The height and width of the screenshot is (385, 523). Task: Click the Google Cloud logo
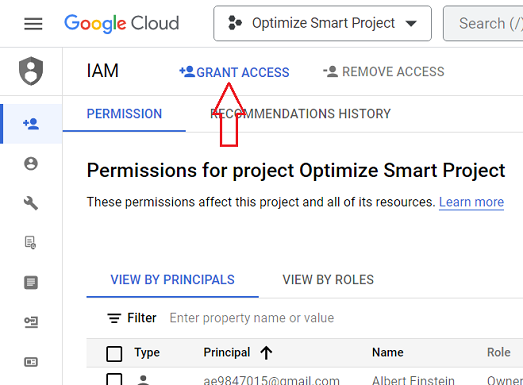click(x=122, y=23)
